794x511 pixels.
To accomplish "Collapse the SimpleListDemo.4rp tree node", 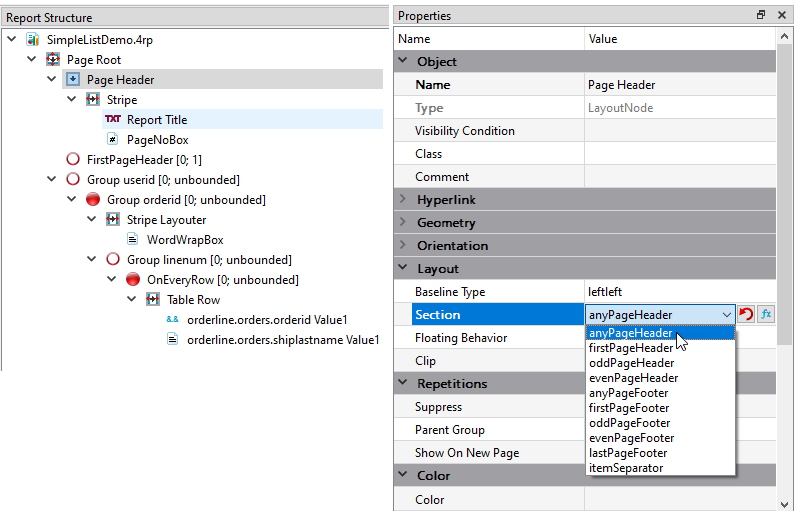I will coord(12,39).
